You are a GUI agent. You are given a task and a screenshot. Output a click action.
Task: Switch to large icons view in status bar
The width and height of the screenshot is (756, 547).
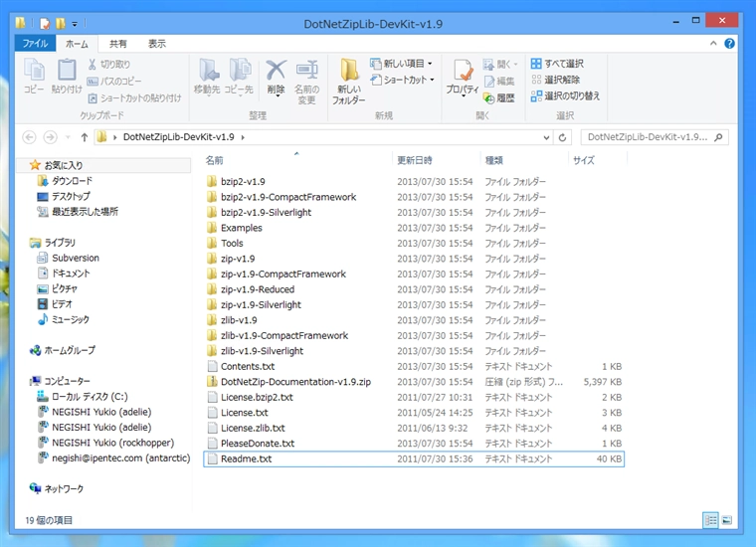pos(727,520)
